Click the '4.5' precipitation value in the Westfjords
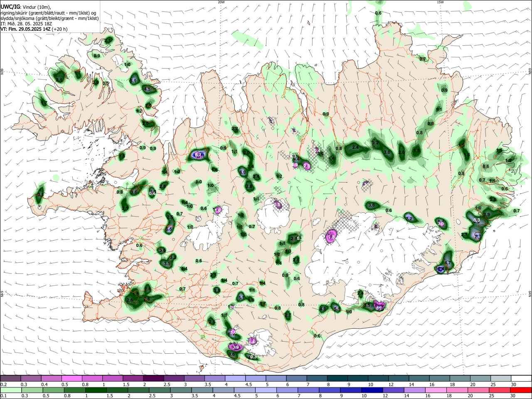532x399 pixels. tap(147, 89)
